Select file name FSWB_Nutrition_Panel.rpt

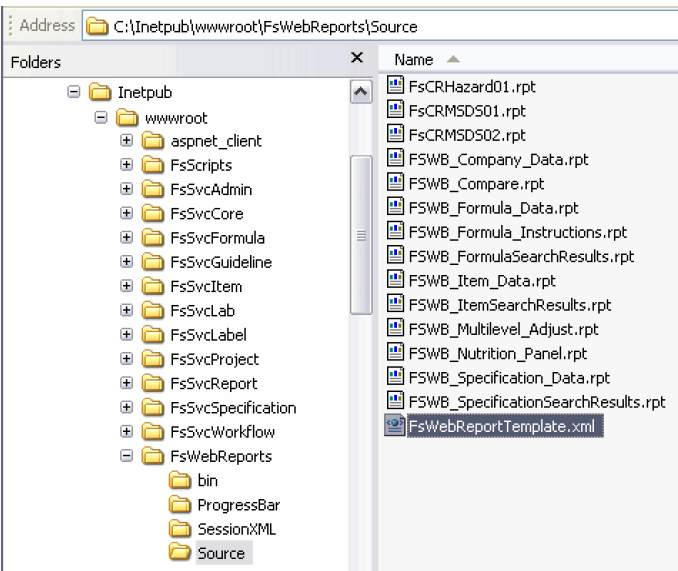click(498, 354)
